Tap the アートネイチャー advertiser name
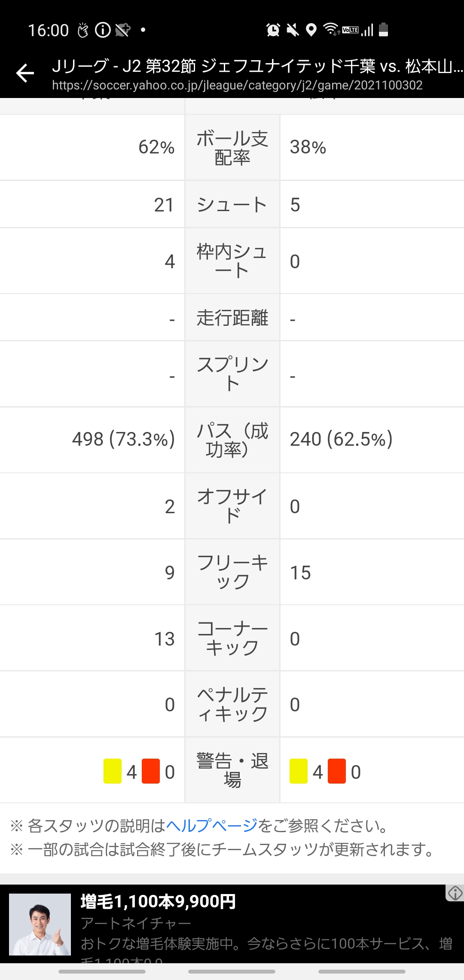464x980 pixels. click(136, 923)
